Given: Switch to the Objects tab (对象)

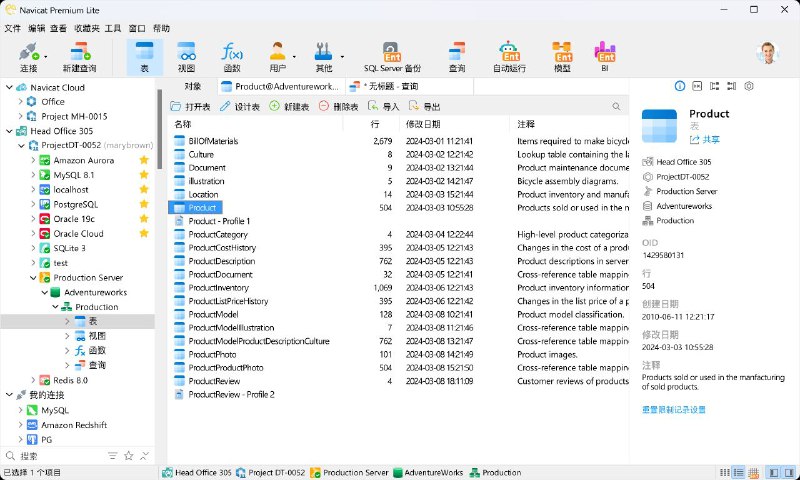Looking at the screenshot, I should 193,86.
